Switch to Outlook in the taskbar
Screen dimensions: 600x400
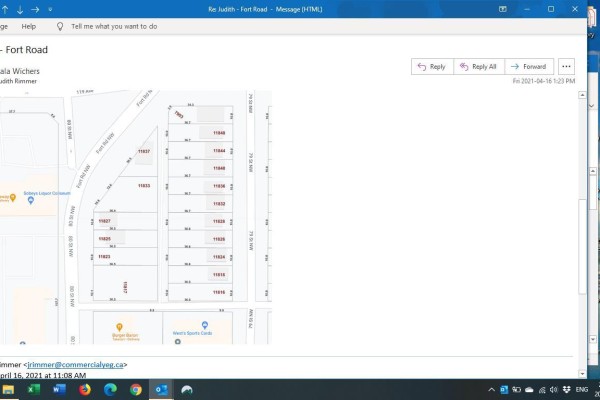pyautogui.click(x=161, y=390)
